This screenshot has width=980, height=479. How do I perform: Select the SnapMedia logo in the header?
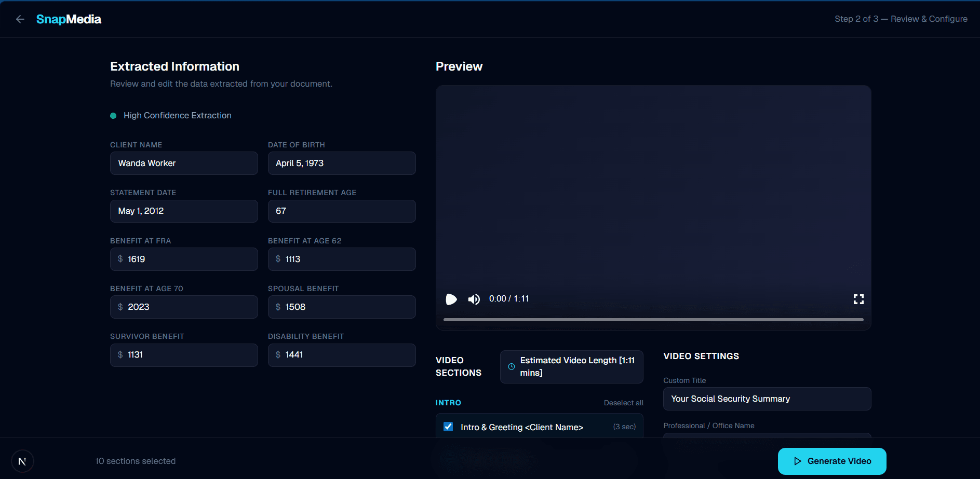click(68, 19)
